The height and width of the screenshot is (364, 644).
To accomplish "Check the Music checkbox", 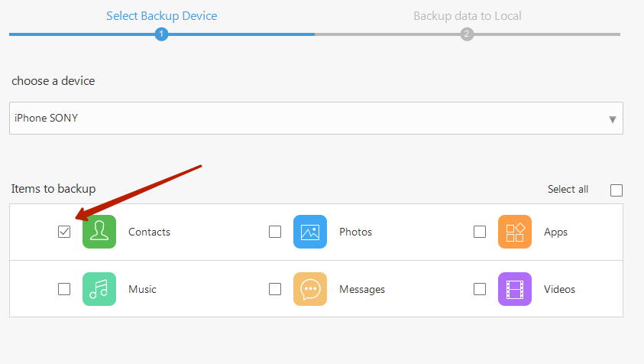I will click(x=64, y=289).
